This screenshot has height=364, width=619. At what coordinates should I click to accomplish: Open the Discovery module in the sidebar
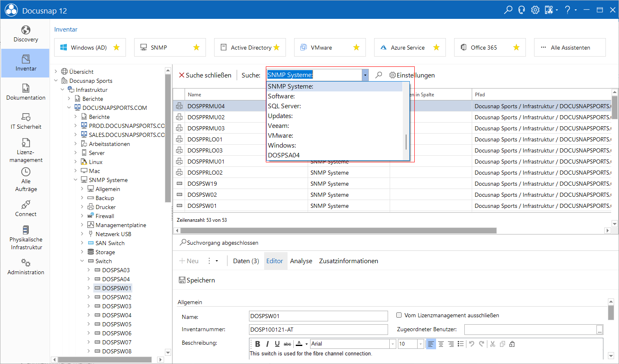point(25,34)
